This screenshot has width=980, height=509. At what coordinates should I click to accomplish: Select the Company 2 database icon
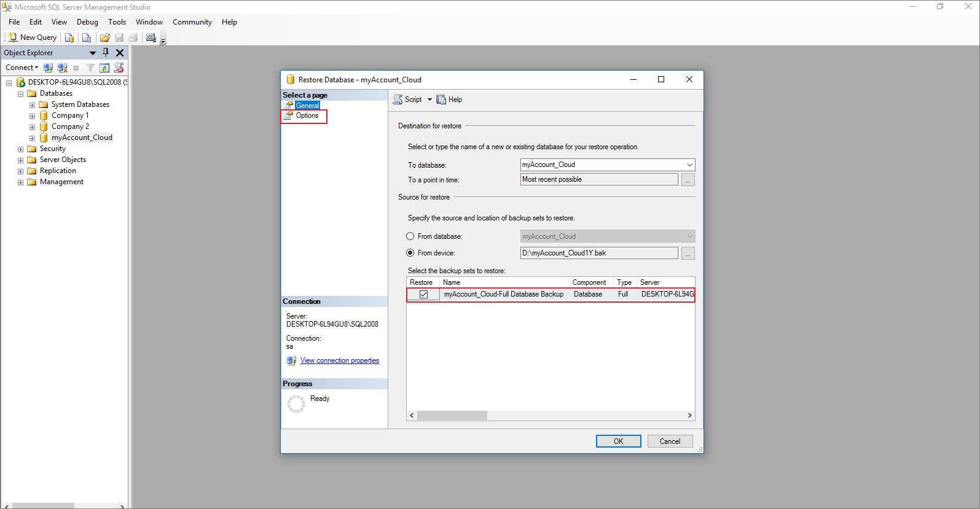[44, 126]
